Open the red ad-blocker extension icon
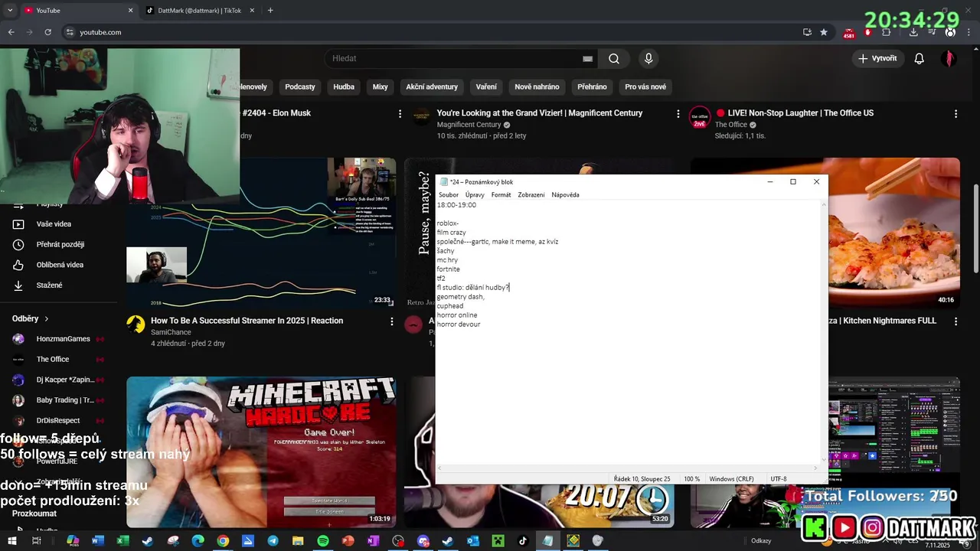Screen dimensions: 980x551 [x=867, y=32]
